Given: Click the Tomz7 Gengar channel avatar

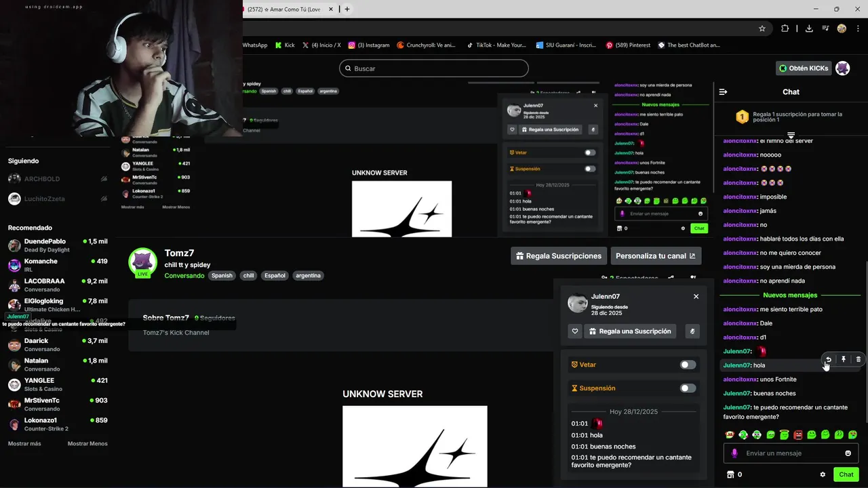Looking at the screenshot, I should 142,263.
